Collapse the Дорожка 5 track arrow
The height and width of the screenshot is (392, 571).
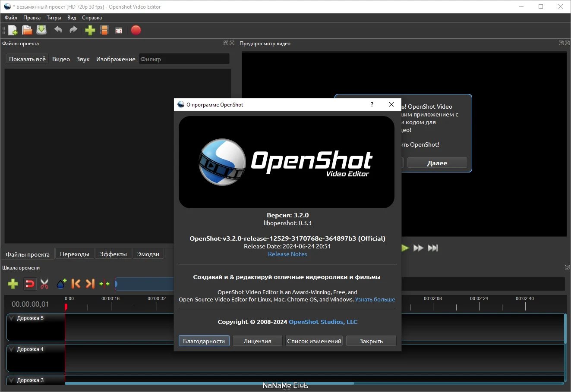tap(12, 318)
